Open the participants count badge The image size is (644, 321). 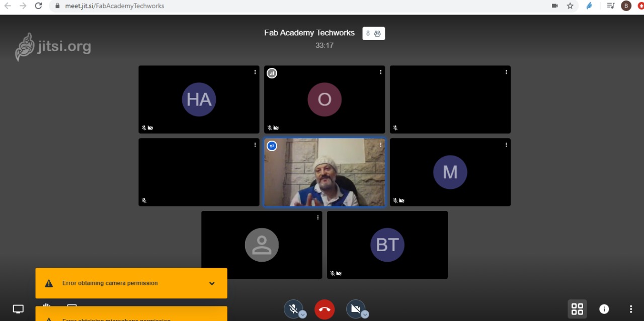[x=373, y=33]
